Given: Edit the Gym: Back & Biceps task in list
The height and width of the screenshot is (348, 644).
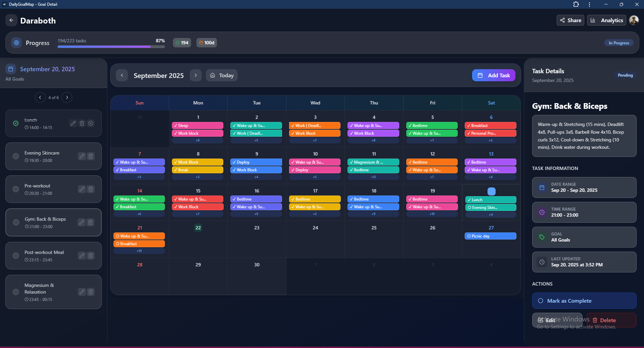Looking at the screenshot, I should pyautogui.click(x=81, y=222).
